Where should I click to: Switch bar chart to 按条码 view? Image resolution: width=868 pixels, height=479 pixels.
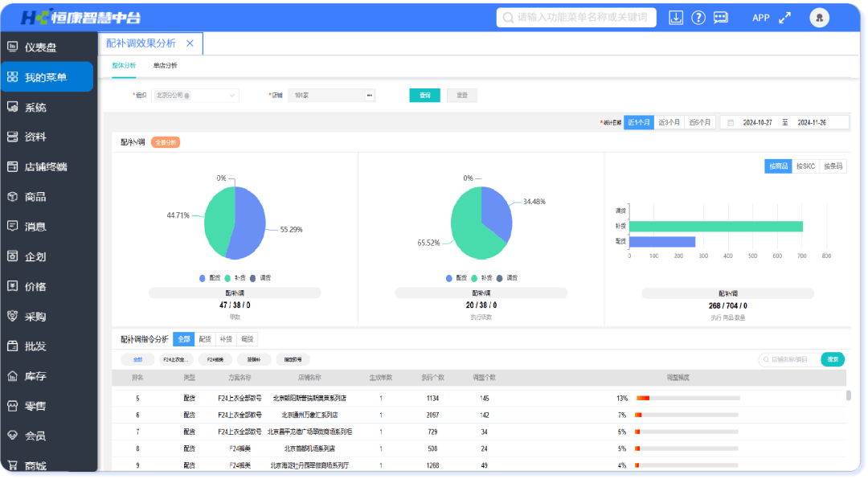tap(833, 166)
